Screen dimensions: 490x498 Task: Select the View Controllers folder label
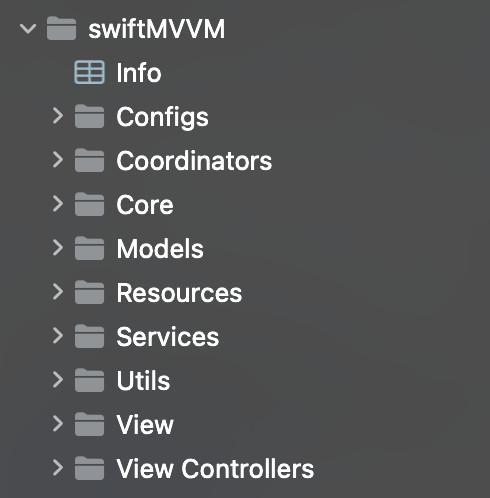coord(215,469)
